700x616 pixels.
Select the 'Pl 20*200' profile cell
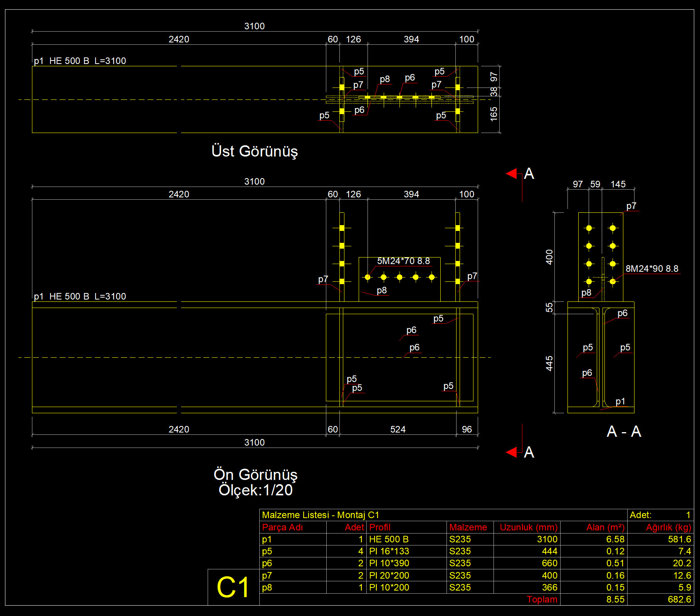pyautogui.click(x=389, y=576)
